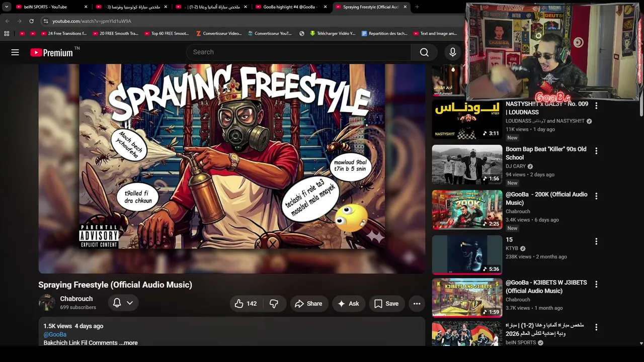Close the GooBa highlight #4 tab
The image size is (644, 362).
point(325,7)
